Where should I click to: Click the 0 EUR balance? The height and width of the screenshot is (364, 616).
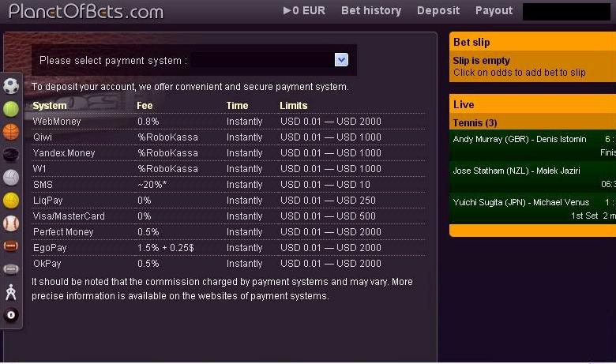(309, 10)
